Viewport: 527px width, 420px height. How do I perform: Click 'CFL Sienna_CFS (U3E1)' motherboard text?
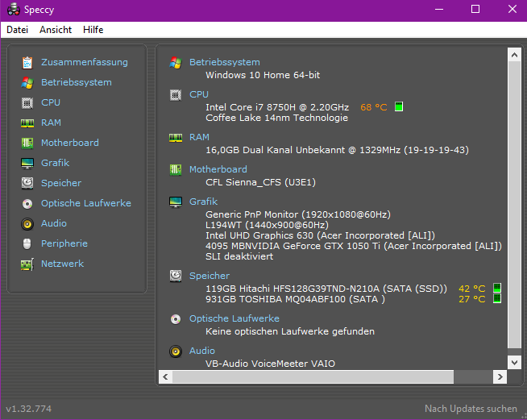click(x=260, y=182)
